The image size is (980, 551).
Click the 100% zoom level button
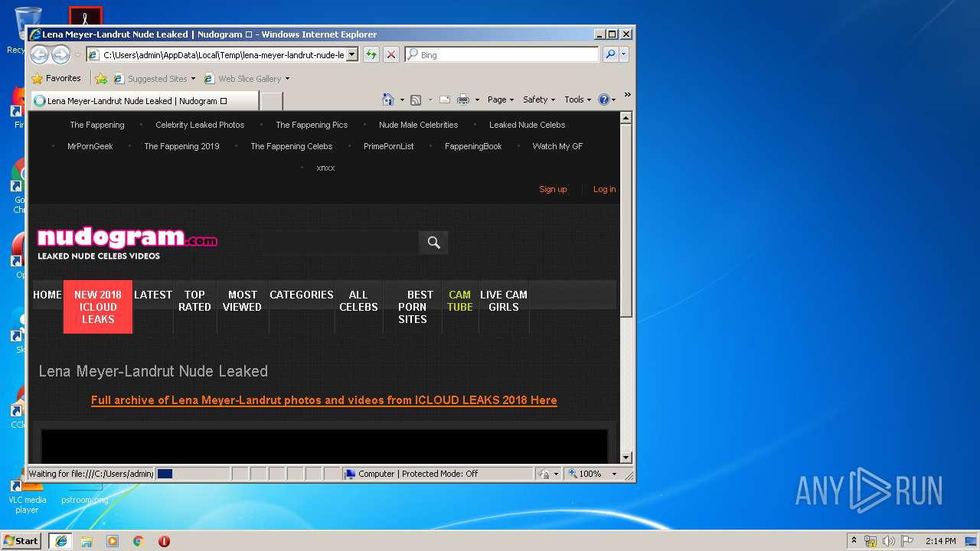pos(585,474)
